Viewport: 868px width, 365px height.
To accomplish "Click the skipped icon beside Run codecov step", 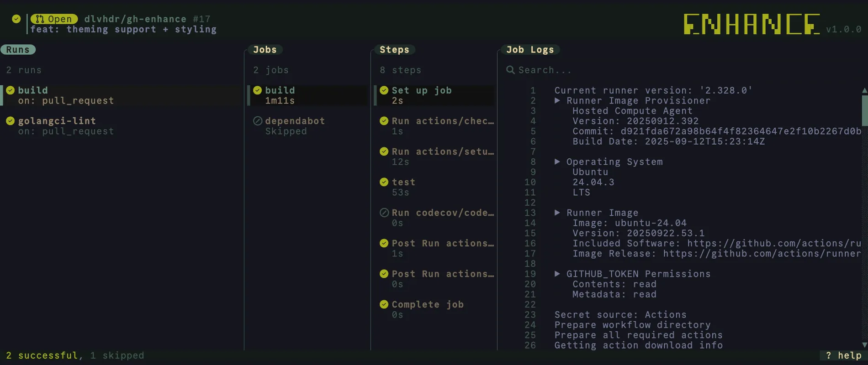I will coord(384,213).
